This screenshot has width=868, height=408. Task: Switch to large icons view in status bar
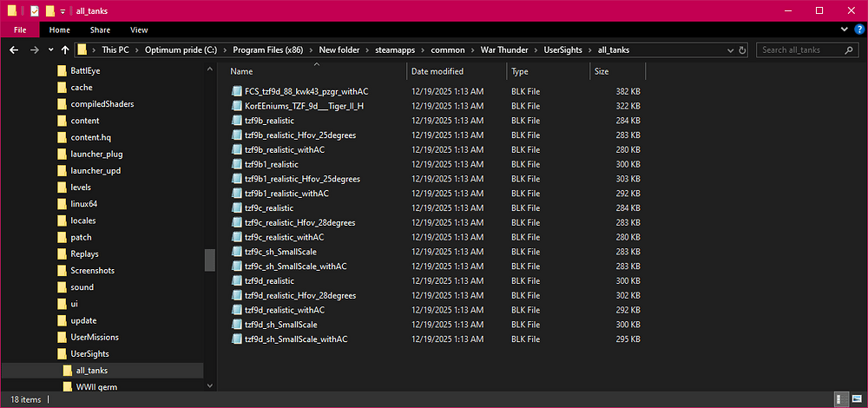(855, 398)
